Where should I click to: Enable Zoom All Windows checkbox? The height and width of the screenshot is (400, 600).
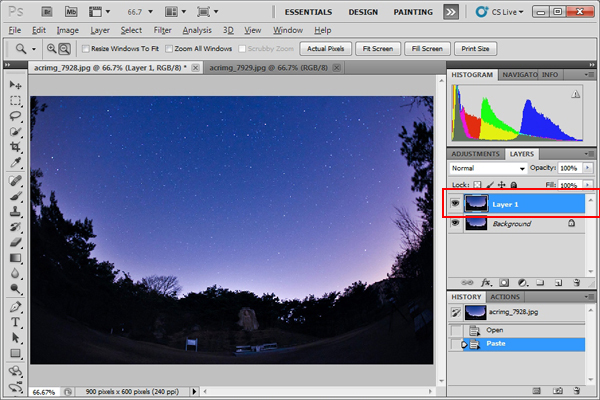(169, 49)
